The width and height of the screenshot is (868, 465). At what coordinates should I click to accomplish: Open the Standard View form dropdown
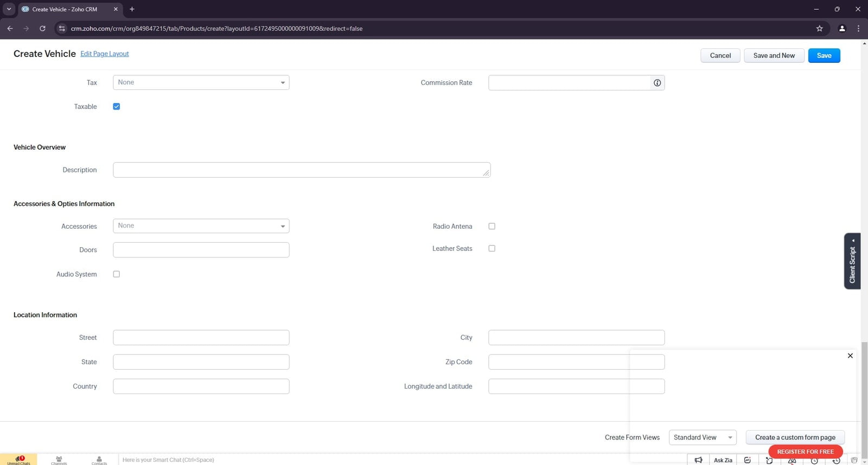pyautogui.click(x=702, y=437)
